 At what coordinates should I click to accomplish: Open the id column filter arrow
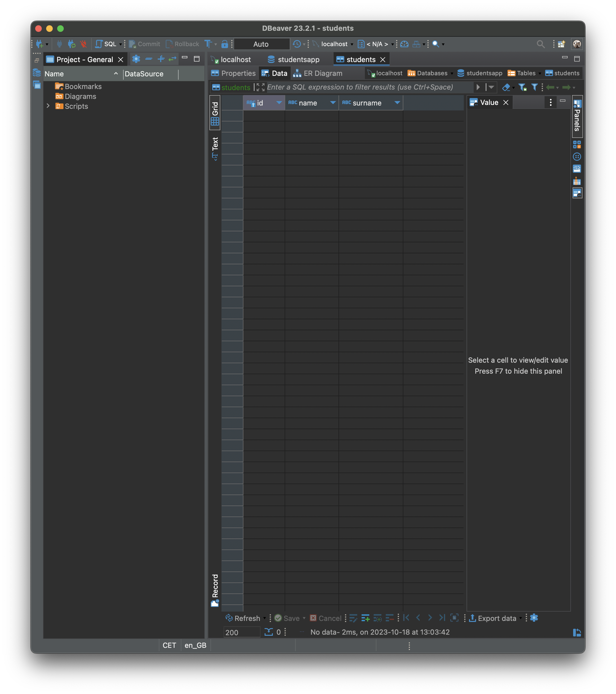pyautogui.click(x=279, y=102)
